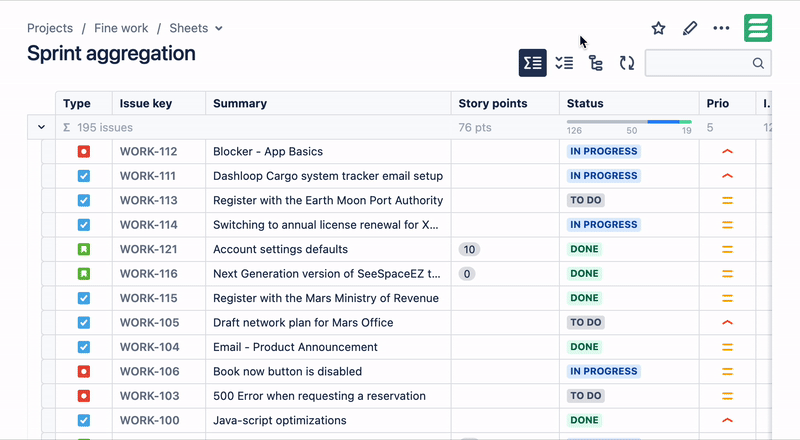Collapse the 195 issues group row
This screenshot has width=800, height=440.
pyautogui.click(x=41, y=127)
